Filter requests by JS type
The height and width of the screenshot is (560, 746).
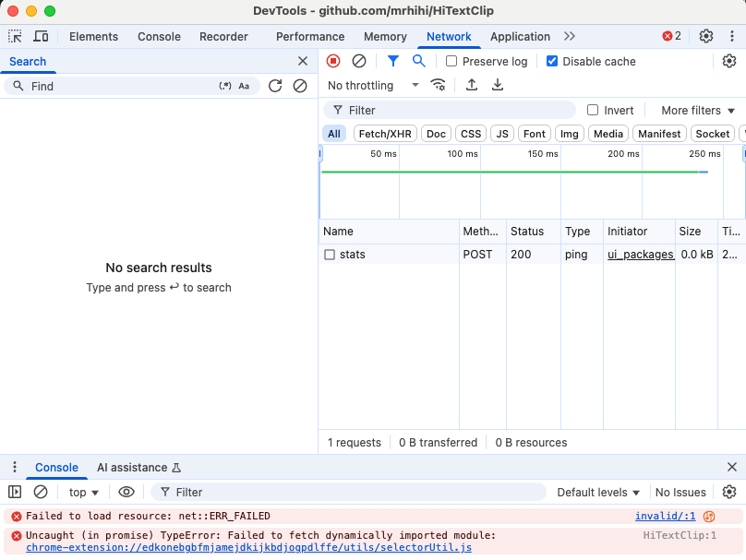click(x=502, y=134)
